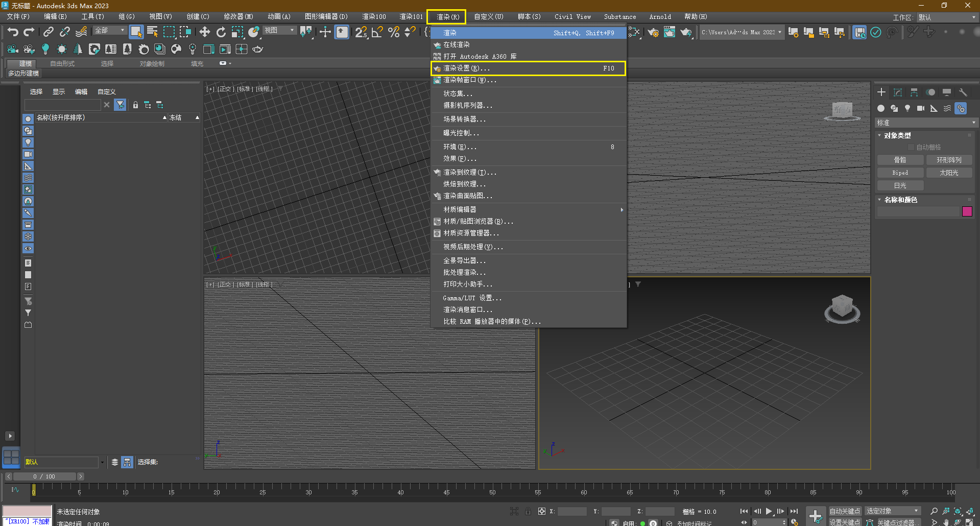Toggle selection lock icon in status bar
This screenshot has height=526, width=980.
coord(528,511)
